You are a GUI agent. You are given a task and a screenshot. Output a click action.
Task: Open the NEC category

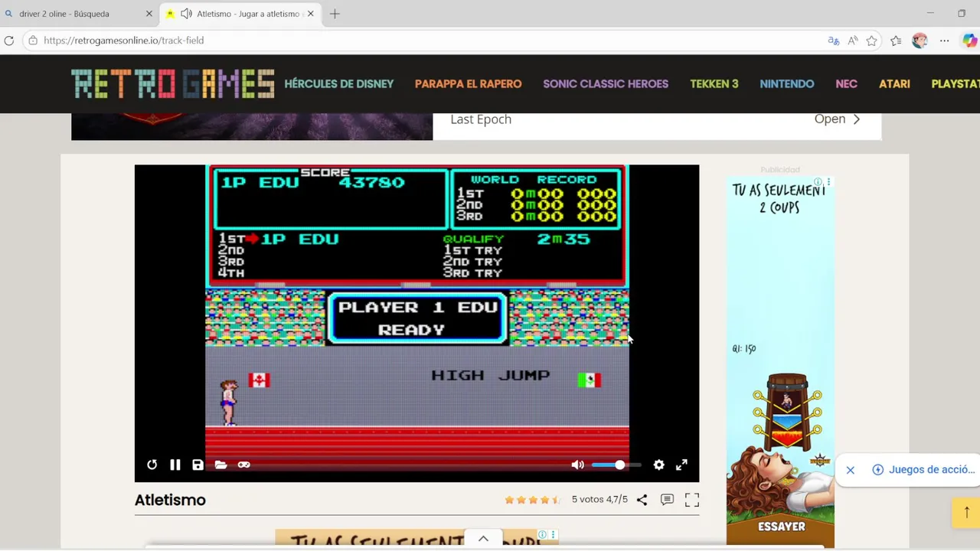pyautogui.click(x=846, y=84)
